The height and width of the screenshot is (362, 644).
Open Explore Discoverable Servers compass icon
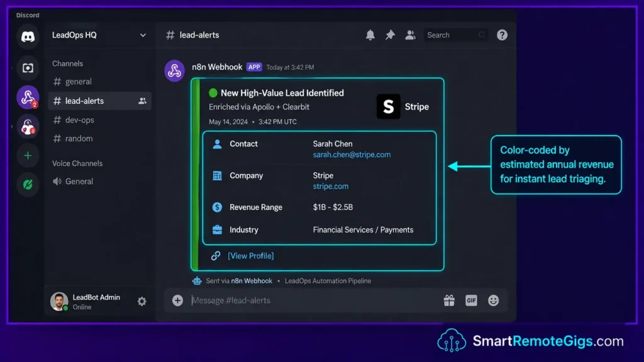[28, 185]
